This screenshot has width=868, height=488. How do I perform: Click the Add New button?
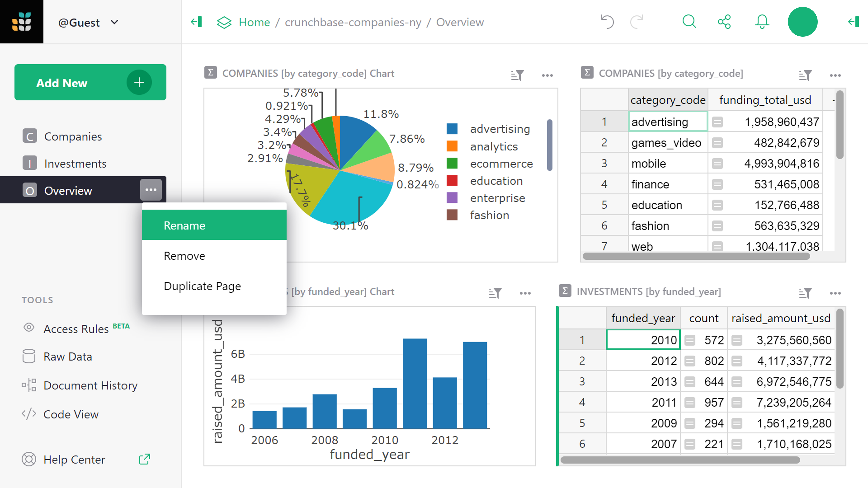tap(90, 82)
